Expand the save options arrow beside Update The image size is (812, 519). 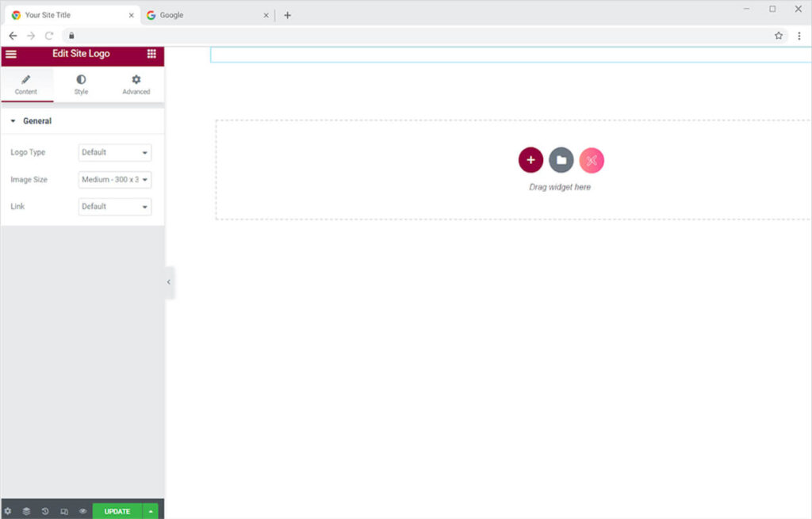pos(151,511)
